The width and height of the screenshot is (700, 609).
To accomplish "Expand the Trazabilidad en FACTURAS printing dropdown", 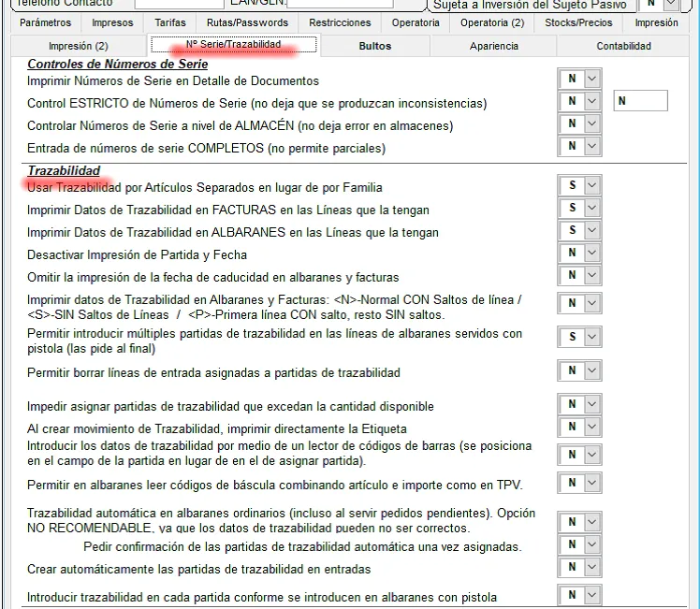I will point(591,209).
